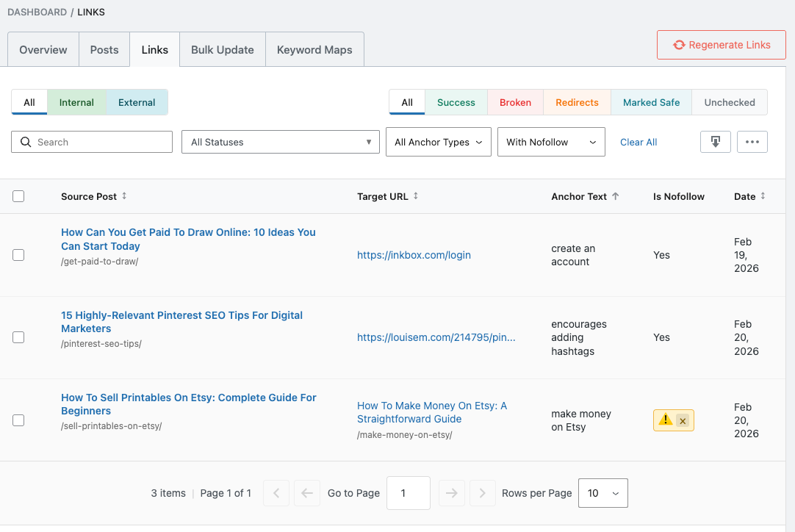Screen dimensions: 795x532
Task: Check the Pinterest SEO Tips row checkbox
Action: [x=18, y=337]
